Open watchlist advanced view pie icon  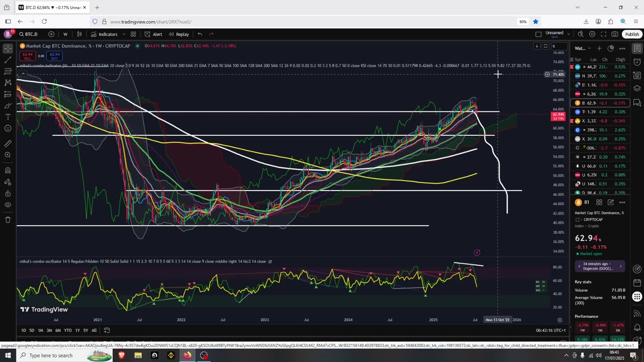(610, 48)
